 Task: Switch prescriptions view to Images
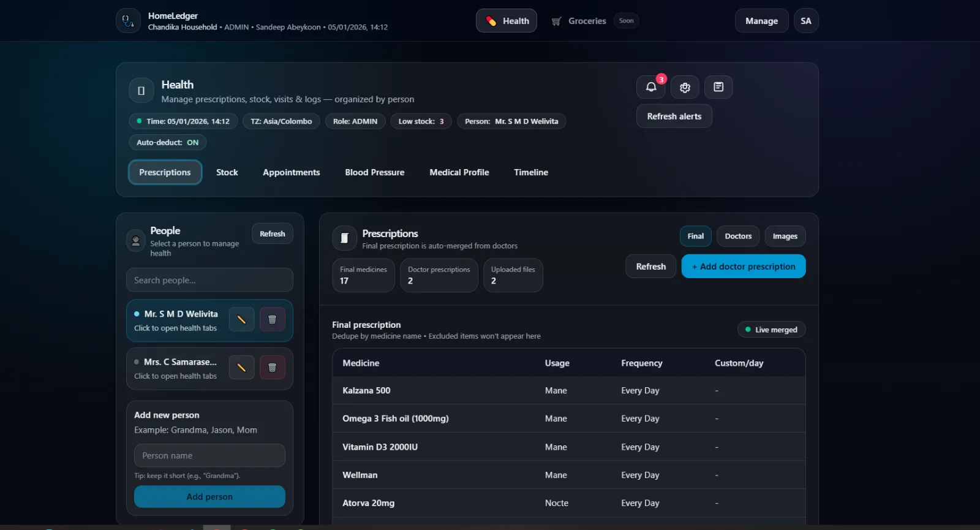coord(785,236)
